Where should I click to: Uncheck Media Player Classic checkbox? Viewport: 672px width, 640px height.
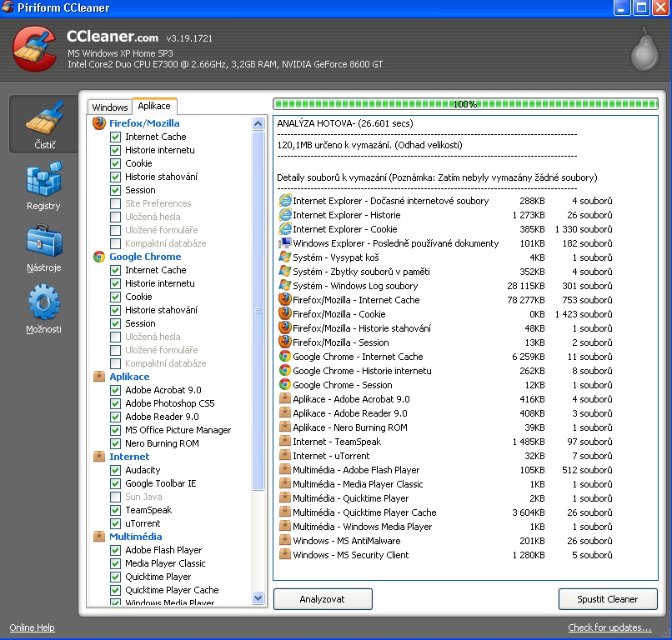pyautogui.click(x=115, y=563)
